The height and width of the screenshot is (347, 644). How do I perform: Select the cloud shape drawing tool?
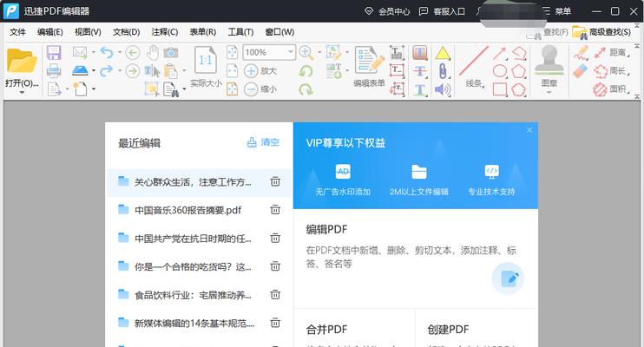pyautogui.click(x=519, y=89)
